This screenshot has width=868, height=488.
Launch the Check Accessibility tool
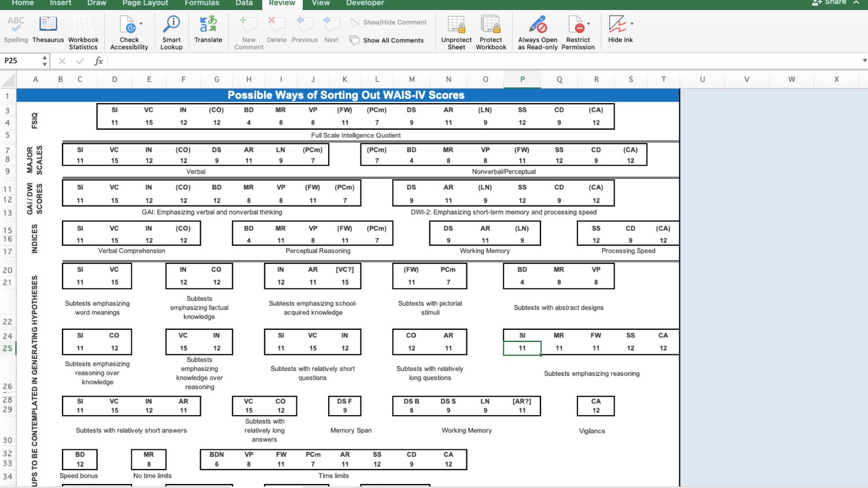click(x=129, y=33)
